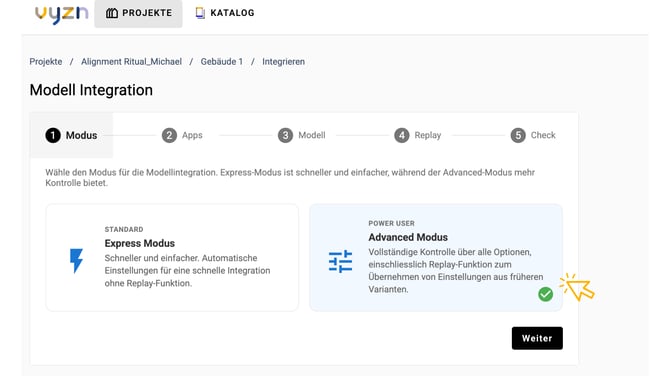Click the vyzn logo
The image size is (670, 376).
pyautogui.click(x=62, y=14)
